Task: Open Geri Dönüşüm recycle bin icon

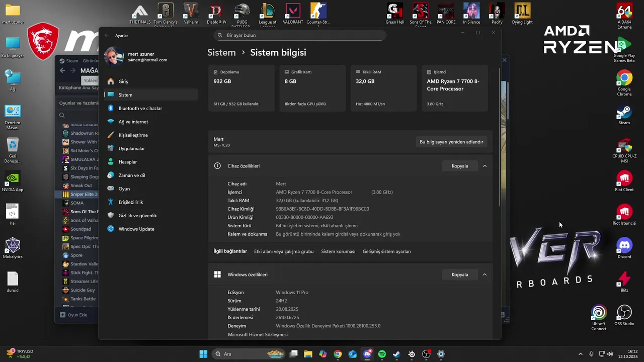Action: 13,150
